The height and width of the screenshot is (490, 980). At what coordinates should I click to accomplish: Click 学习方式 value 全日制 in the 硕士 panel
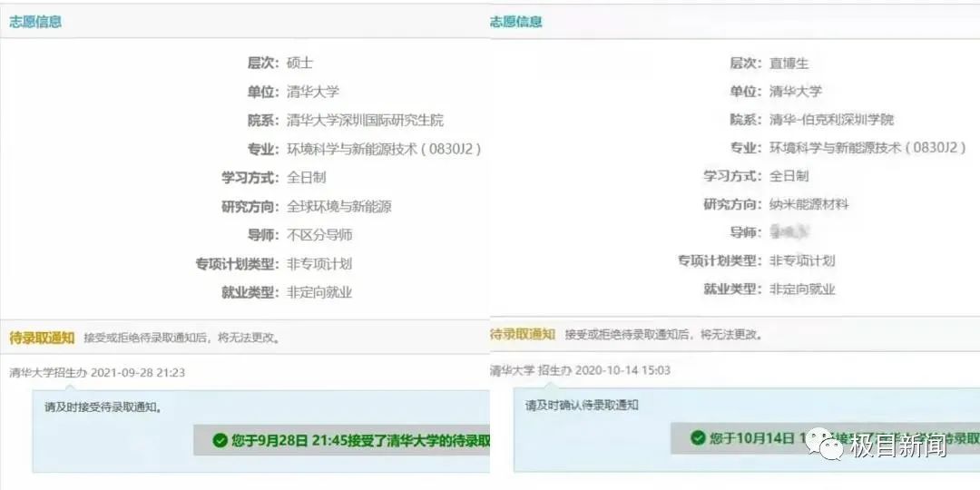click(x=307, y=178)
